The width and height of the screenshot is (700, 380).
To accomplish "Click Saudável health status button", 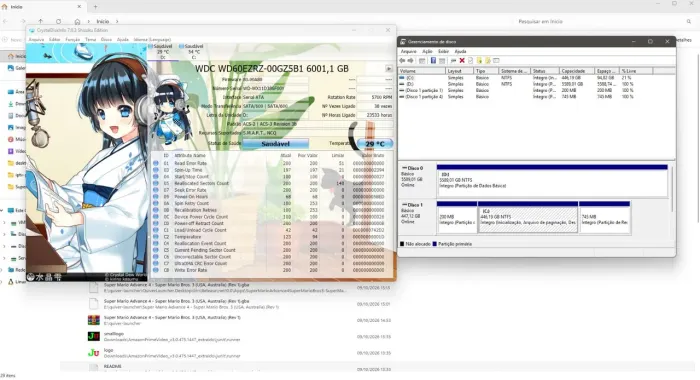I will point(275,144).
